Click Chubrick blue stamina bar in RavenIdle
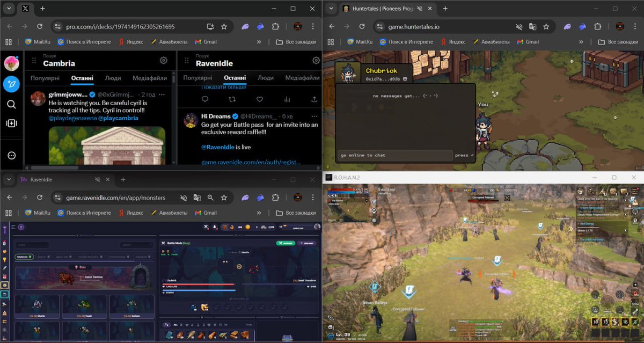The image size is (644, 343). tap(198, 290)
